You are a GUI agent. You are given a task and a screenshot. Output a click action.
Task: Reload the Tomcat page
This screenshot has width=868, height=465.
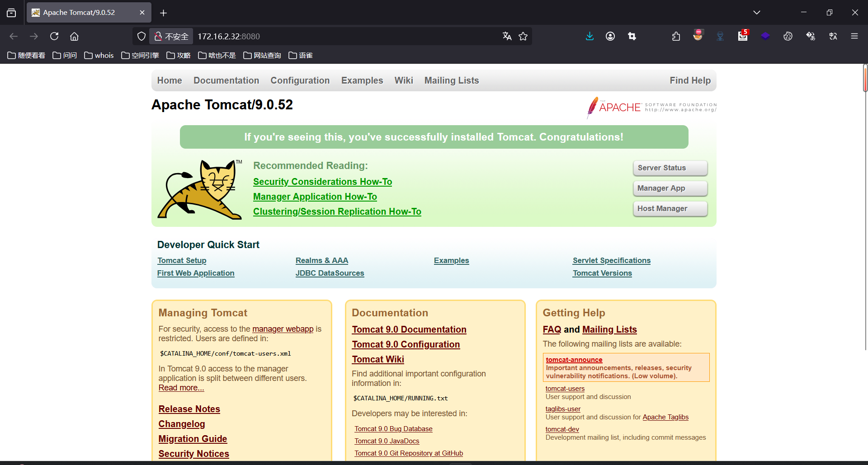[x=54, y=36]
